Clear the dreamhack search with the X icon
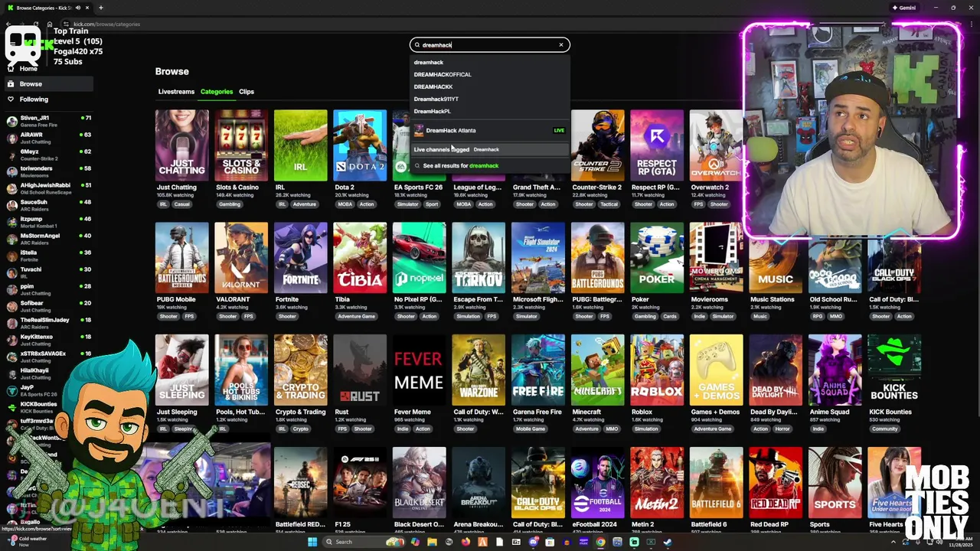 click(561, 44)
